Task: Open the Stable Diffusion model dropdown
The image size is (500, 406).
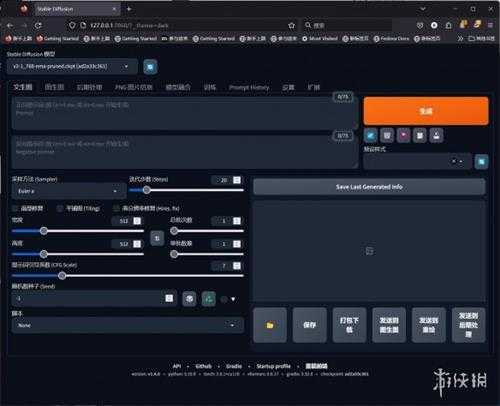Action: click(72, 67)
